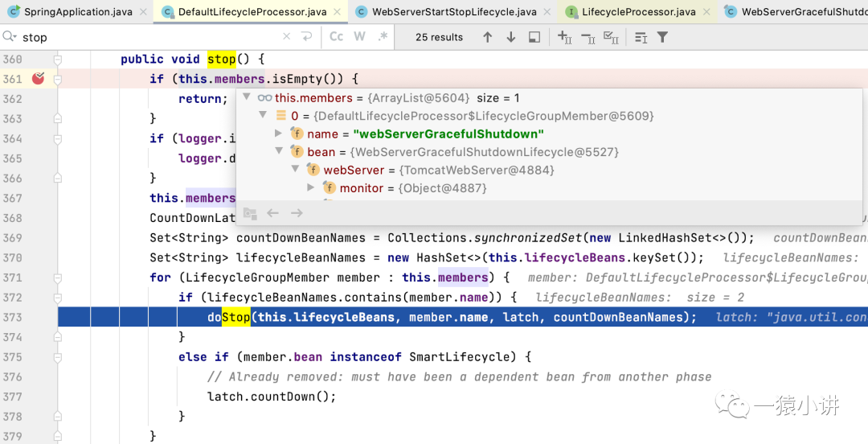
Task: Unselect the current occurrence
Action: (x=588, y=37)
